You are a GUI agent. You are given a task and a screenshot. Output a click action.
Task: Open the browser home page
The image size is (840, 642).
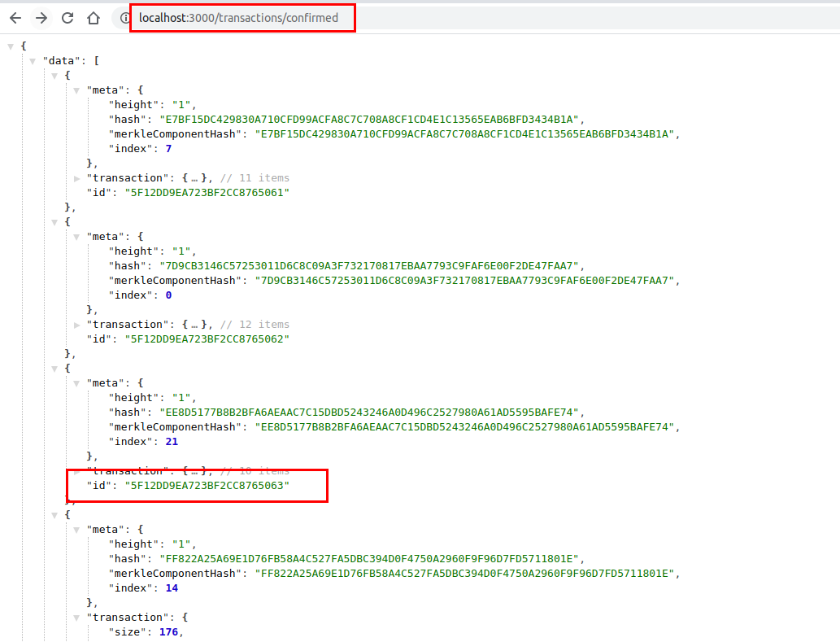(x=94, y=18)
